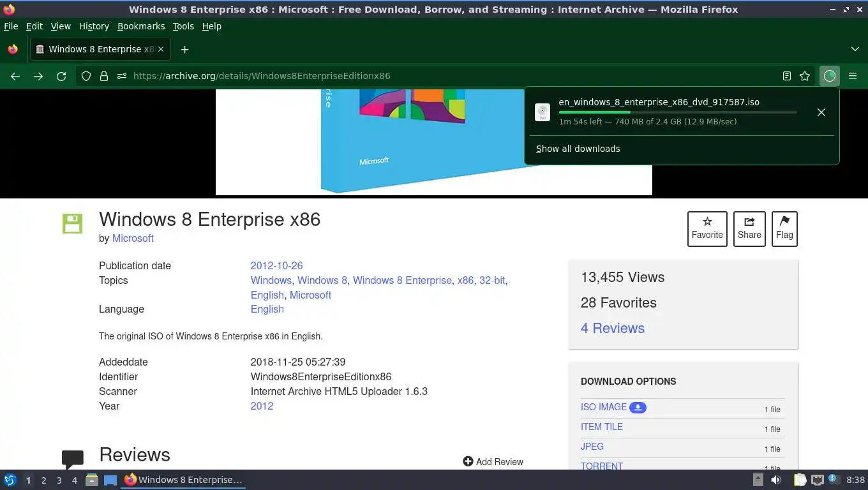Viewport: 868px width, 490px height.
Task: Open the Bookmarks menu
Action: 141,26
